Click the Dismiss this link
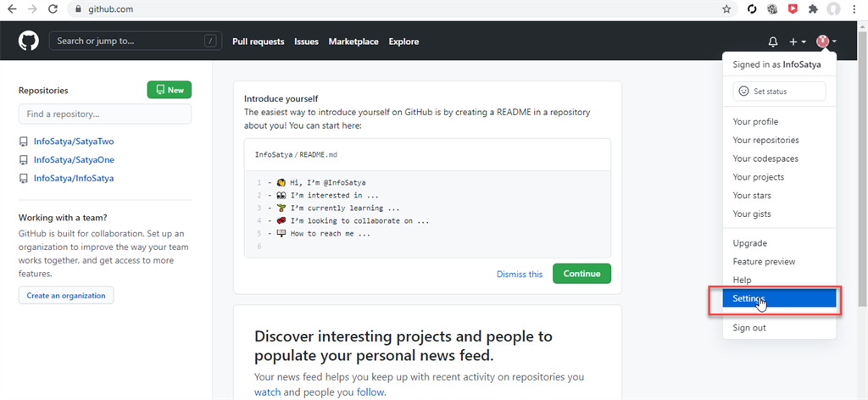 [x=520, y=274]
